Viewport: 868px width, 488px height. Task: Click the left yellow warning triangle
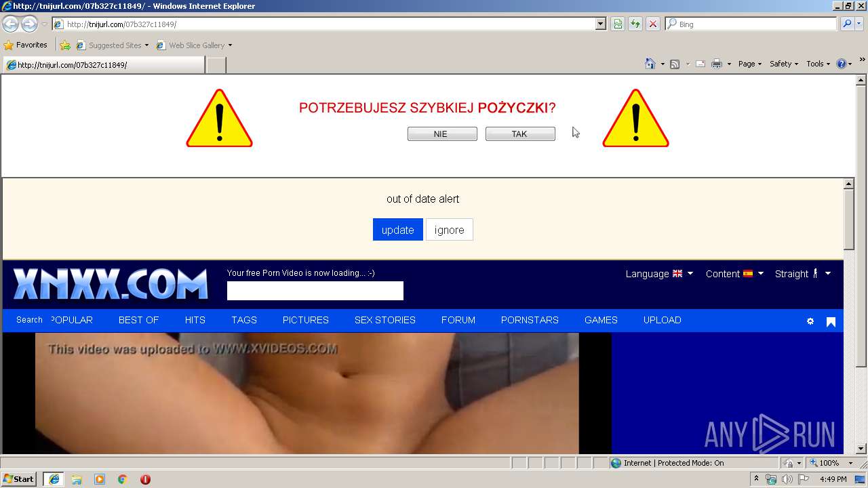tap(219, 119)
